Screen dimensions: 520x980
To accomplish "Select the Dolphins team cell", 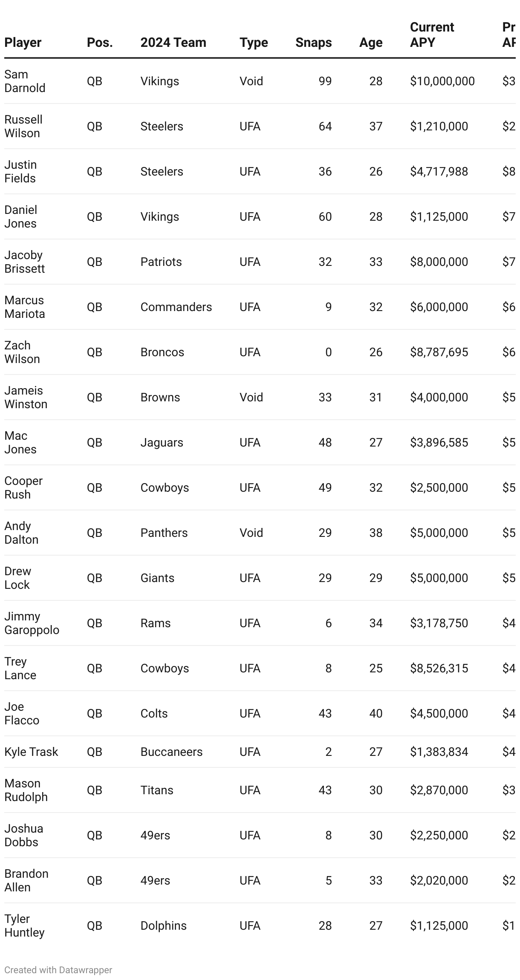I will [x=163, y=925].
